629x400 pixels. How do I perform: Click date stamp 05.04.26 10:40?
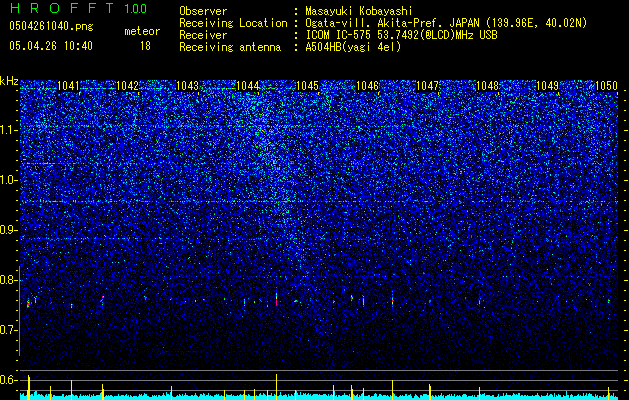(51, 46)
